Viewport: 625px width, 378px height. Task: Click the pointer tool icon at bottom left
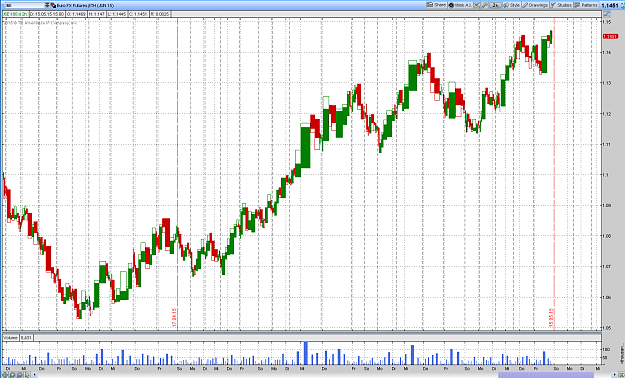click(x=27, y=375)
